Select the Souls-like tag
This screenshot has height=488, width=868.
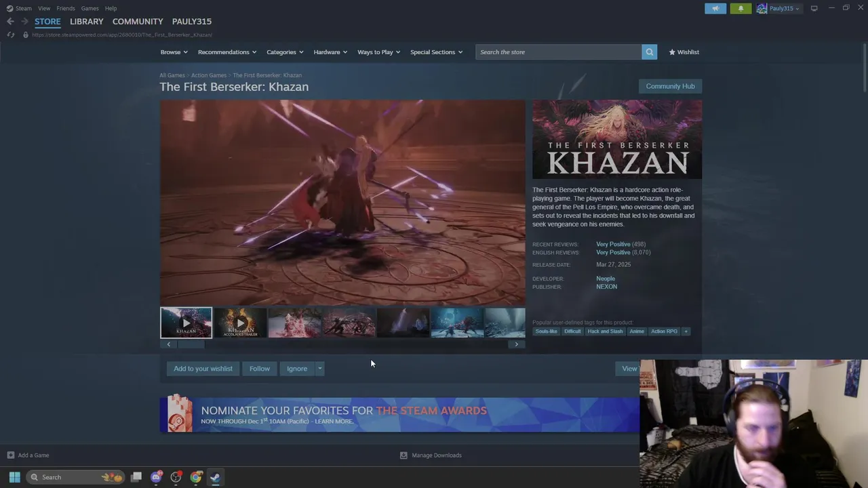(x=546, y=331)
